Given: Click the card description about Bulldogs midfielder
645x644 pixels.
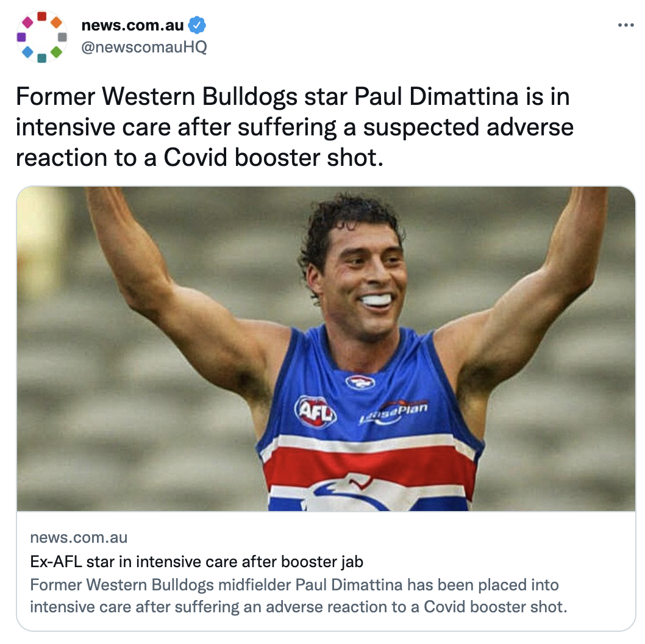Looking at the screenshot, I should click(x=299, y=596).
